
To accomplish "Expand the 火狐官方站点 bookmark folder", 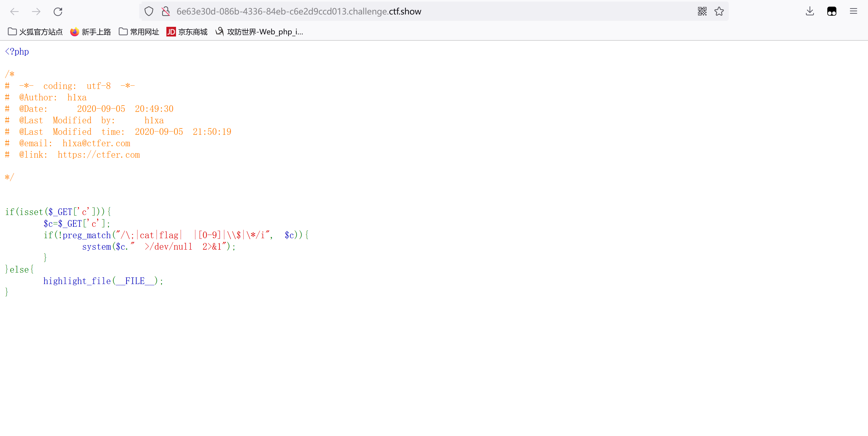I will pos(35,32).
